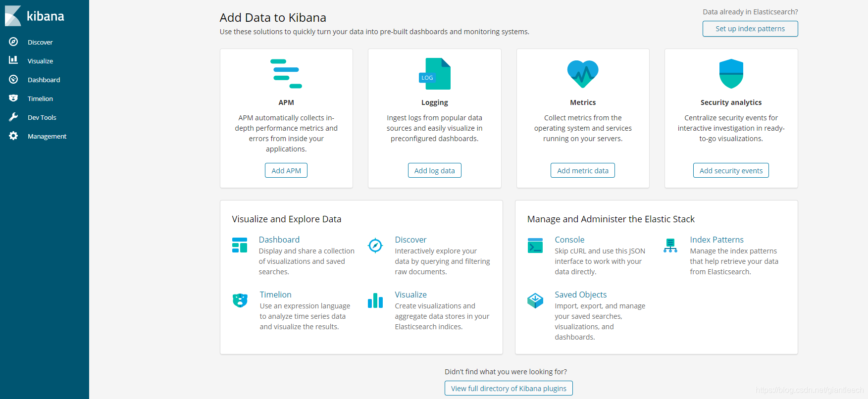Click the Saved Objects box icon
Viewport: 868px width, 399px height.
[x=535, y=300]
